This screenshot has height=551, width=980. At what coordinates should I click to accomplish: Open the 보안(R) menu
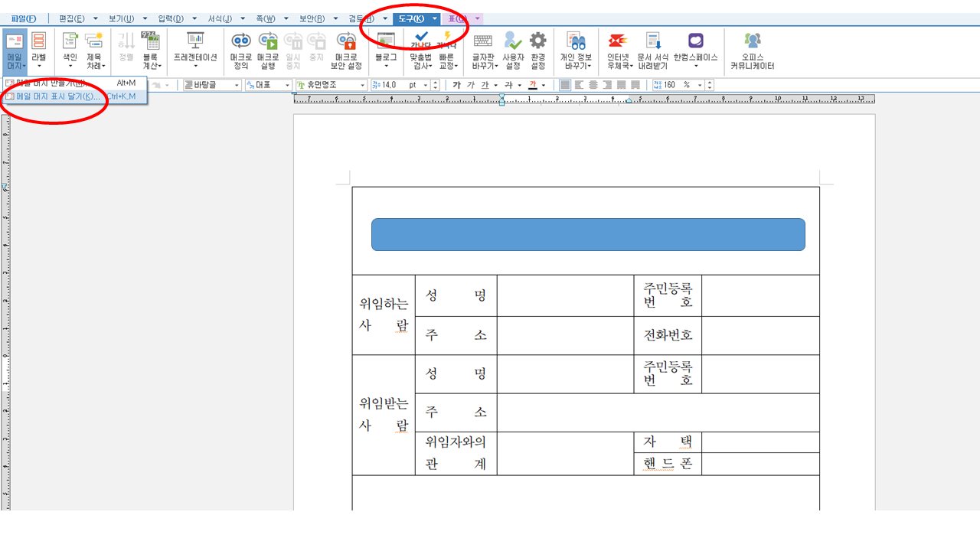click(x=312, y=18)
